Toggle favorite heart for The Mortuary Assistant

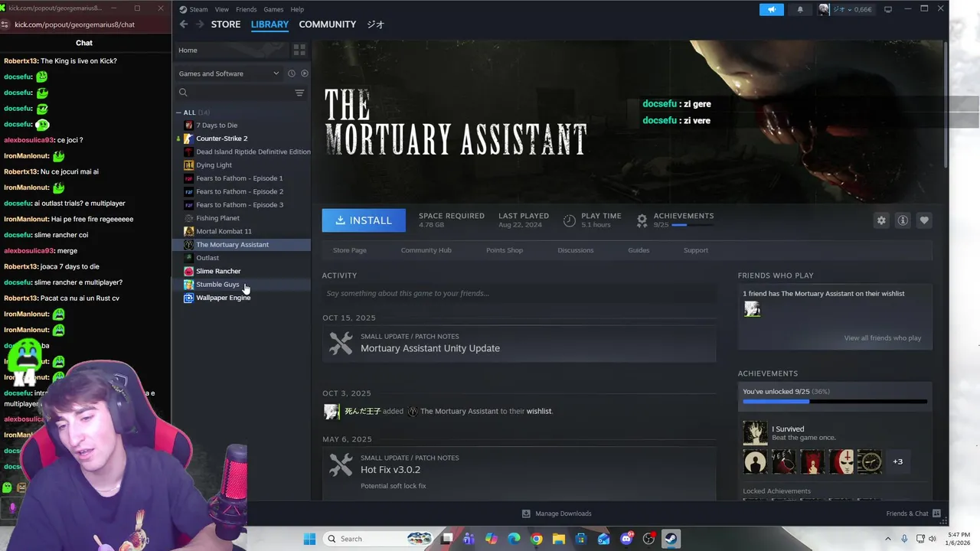[924, 220]
